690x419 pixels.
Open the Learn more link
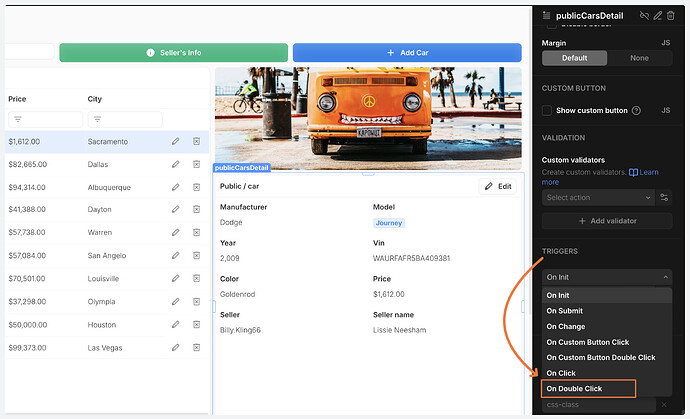(x=649, y=173)
